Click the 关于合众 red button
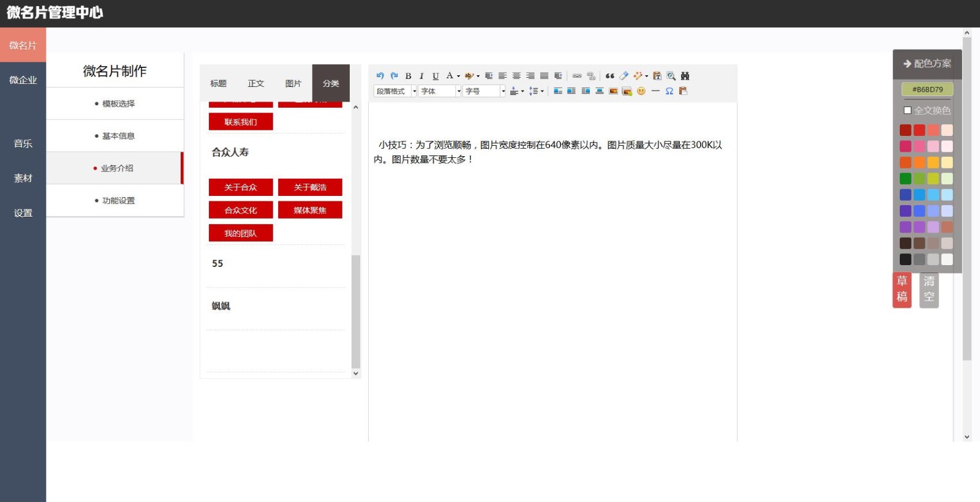The width and height of the screenshot is (980, 502). pos(241,187)
